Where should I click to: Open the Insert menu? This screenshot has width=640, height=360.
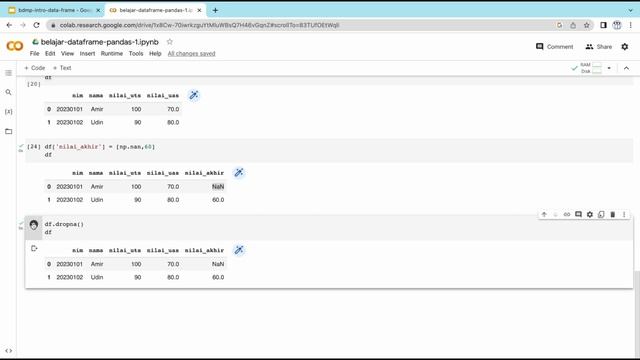pos(87,53)
